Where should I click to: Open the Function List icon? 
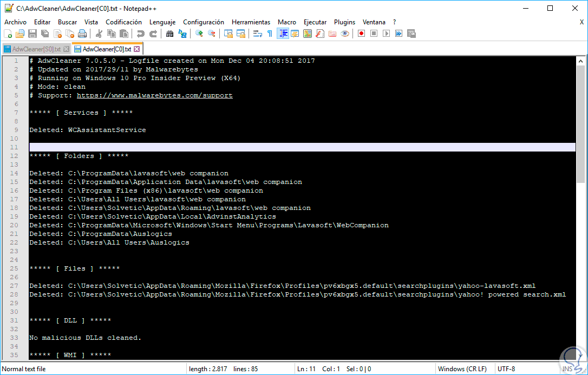320,34
